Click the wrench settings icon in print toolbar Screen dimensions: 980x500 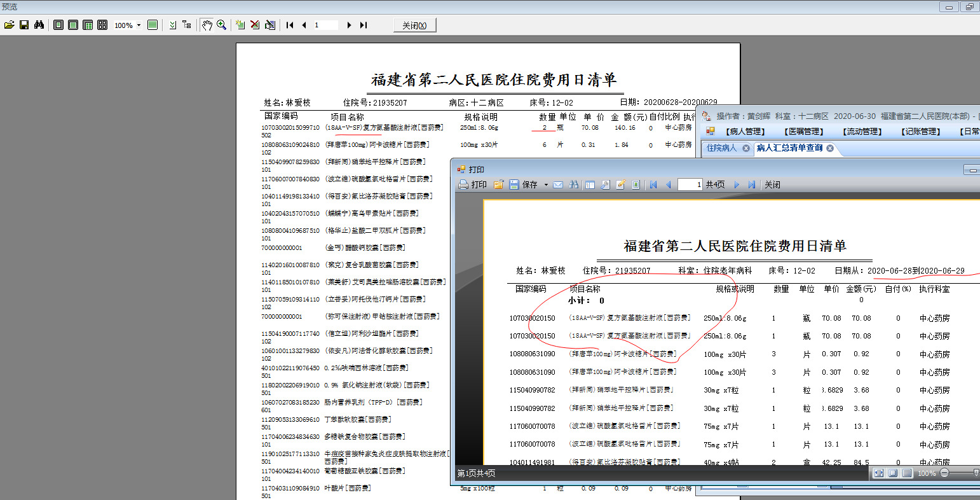pyautogui.click(x=605, y=184)
